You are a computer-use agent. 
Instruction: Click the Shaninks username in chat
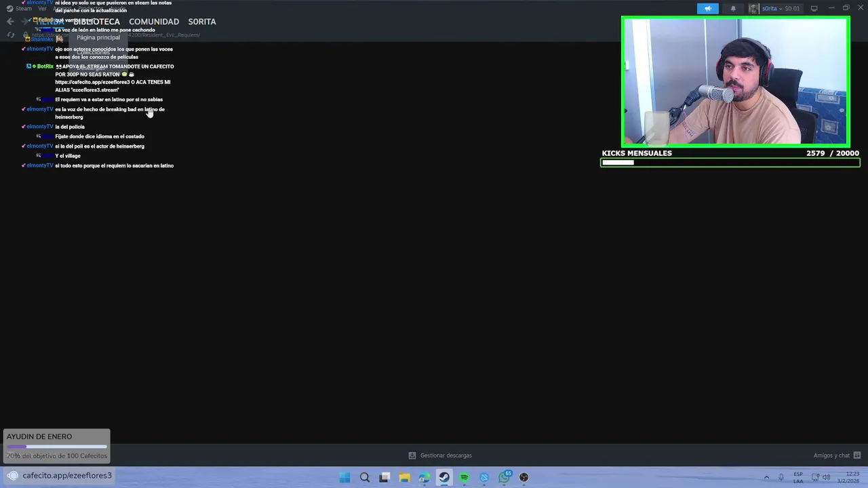point(41,39)
